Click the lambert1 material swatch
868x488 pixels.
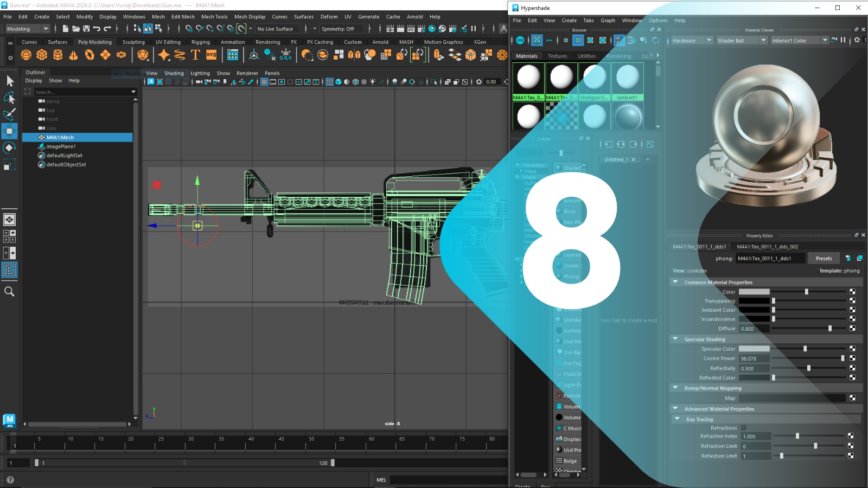click(627, 82)
